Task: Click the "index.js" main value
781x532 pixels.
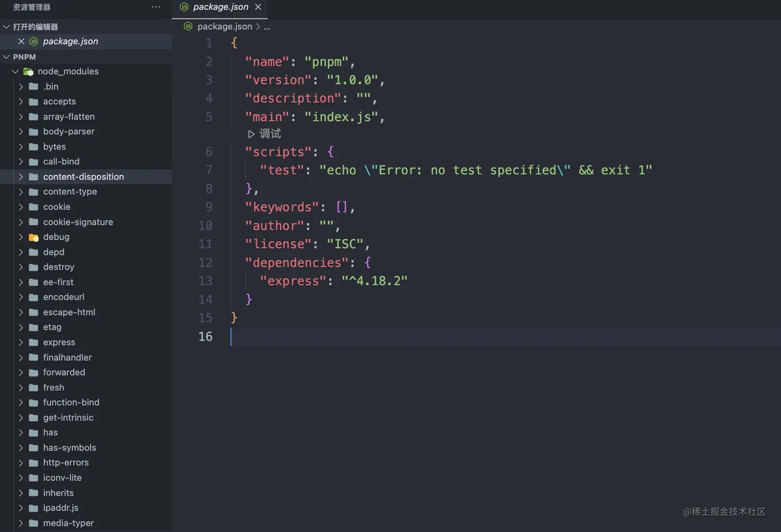Action: pyautogui.click(x=341, y=117)
